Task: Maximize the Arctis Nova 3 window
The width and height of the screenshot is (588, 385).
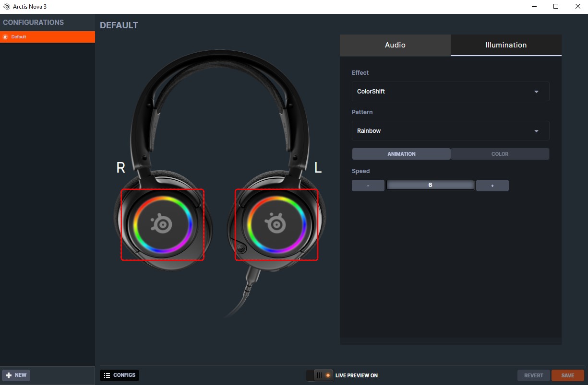Action: [556, 7]
